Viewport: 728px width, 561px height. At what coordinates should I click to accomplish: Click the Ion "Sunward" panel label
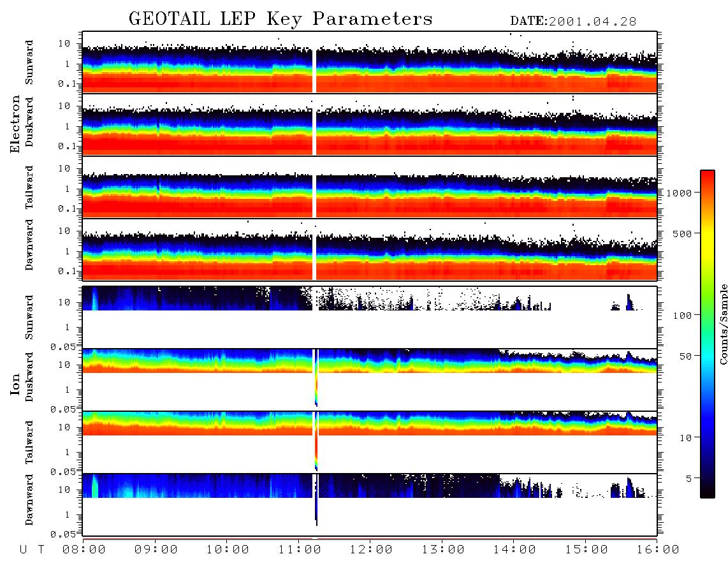click(29, 317)
